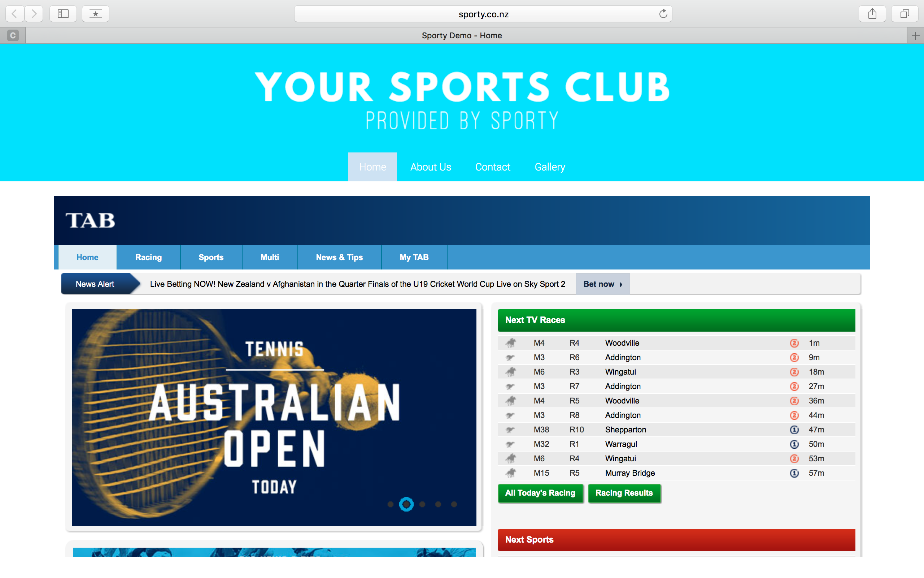Open the Gallery page
Screen dimensions: 924x578
click(x=550, y=167)
